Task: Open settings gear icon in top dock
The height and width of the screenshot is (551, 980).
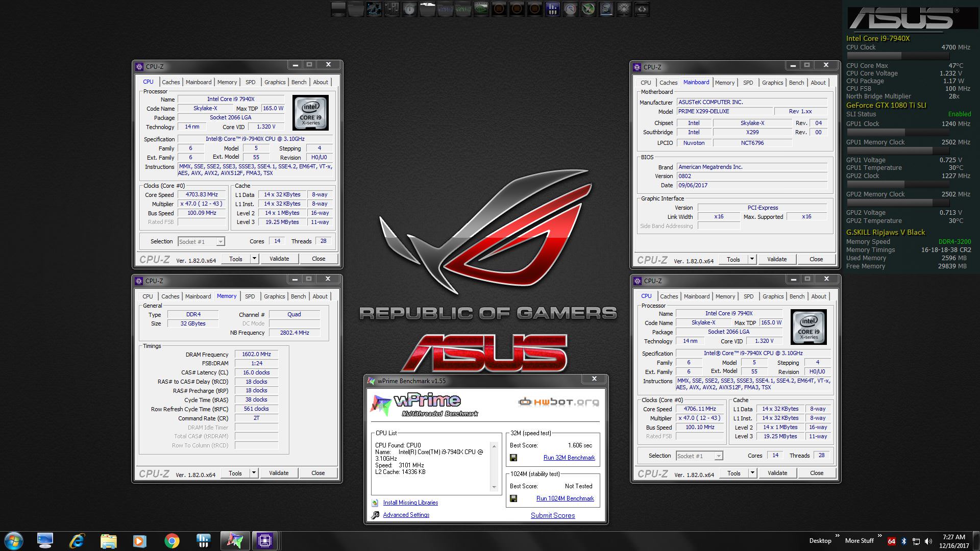Action: tap(624, 9)
